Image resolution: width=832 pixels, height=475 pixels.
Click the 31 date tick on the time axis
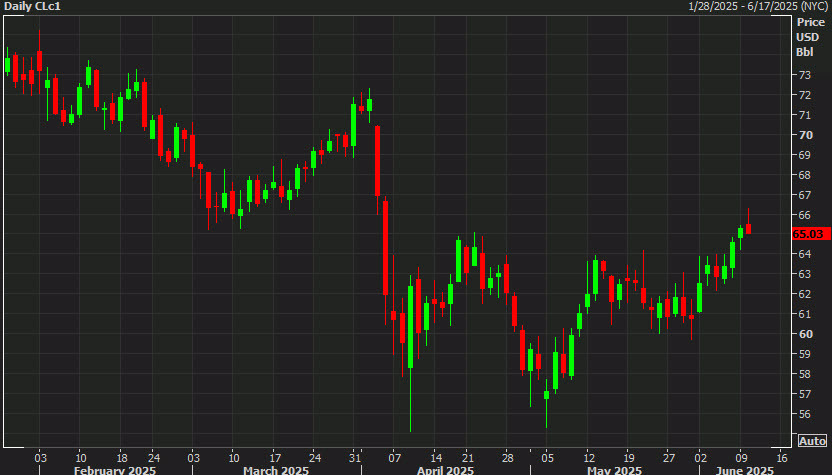tap(355, 458)
